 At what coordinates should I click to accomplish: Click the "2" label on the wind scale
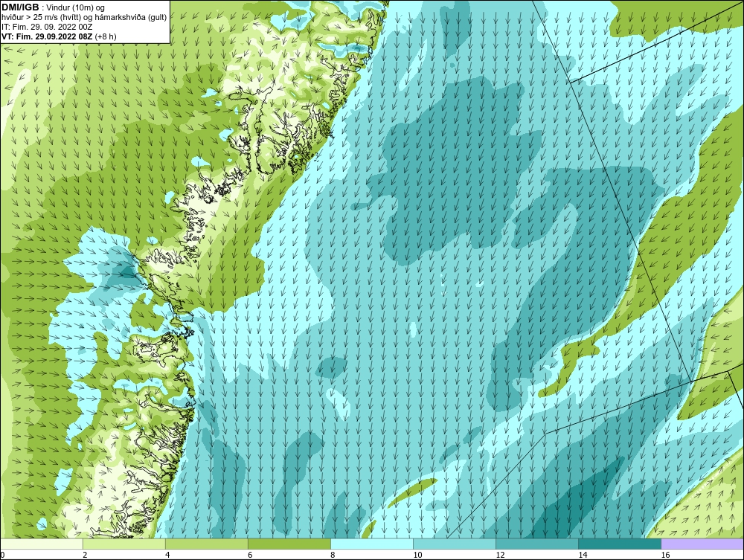click(85, 556)
